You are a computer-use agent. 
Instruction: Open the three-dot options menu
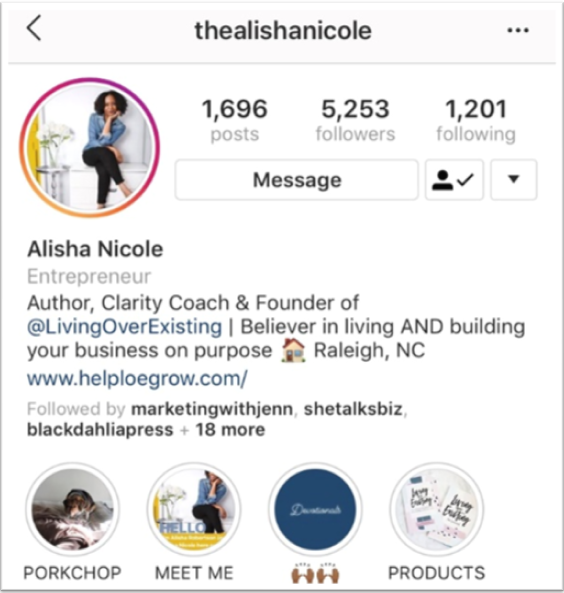click(518, 30)
